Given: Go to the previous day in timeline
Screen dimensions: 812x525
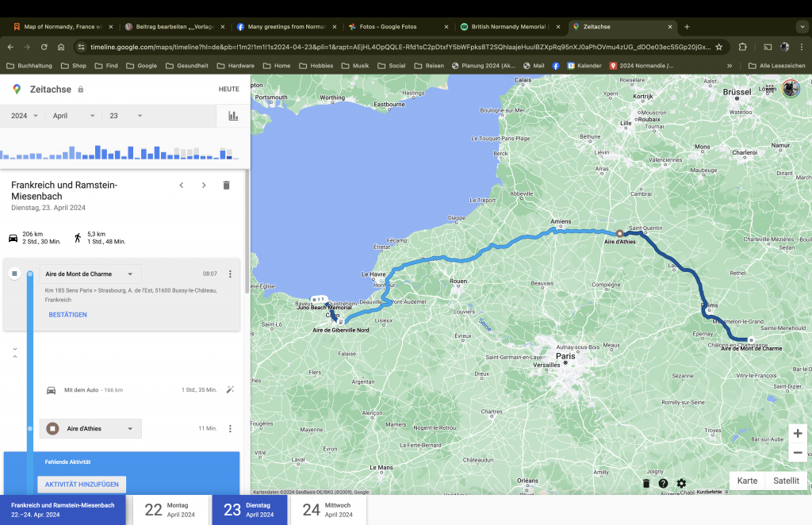Looking at the screenshot, I should pos(182,186).
